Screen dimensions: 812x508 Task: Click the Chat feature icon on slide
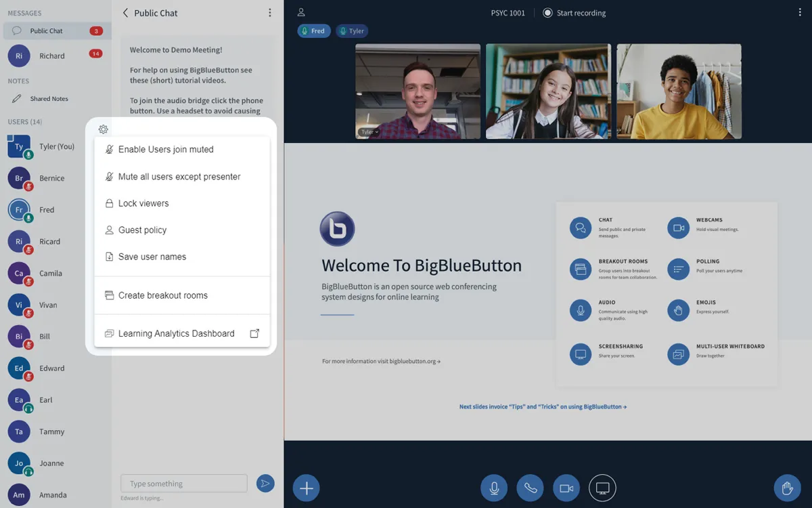581,228
